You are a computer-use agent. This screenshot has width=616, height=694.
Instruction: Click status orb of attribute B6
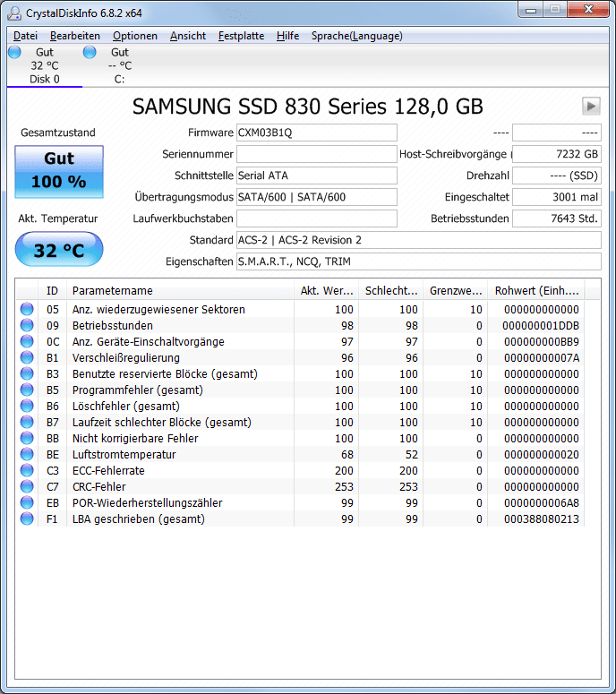pos(27,406)
